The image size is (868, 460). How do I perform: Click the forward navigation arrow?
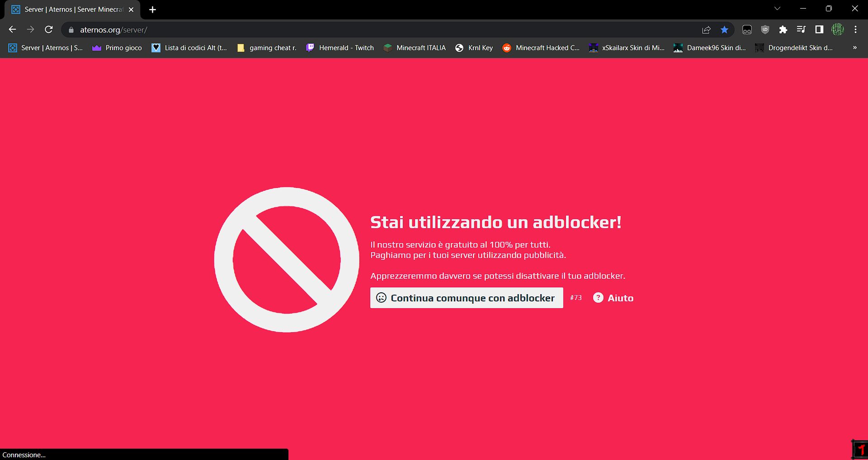[30, 30]
